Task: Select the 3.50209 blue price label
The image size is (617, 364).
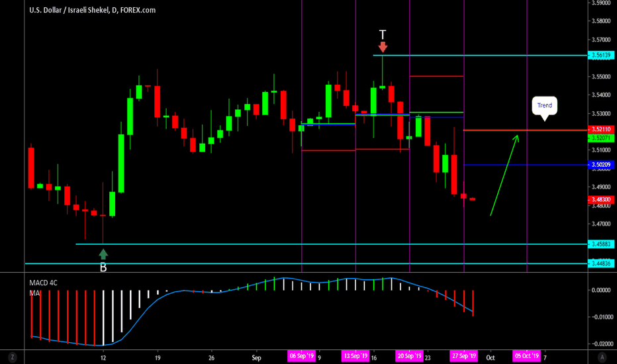Action: pos(601,165)
